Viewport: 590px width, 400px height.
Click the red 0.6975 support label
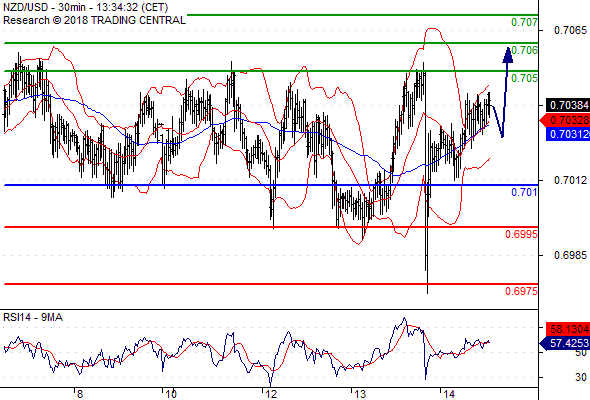coord(521,291)
